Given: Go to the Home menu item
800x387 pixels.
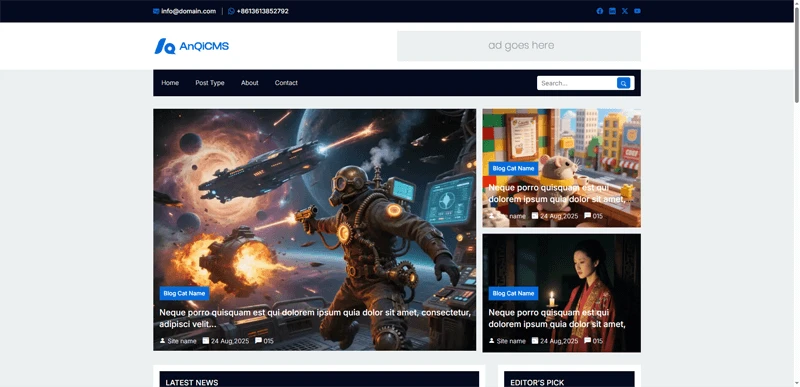Looking at the screenshot, I should coord(170,83).
